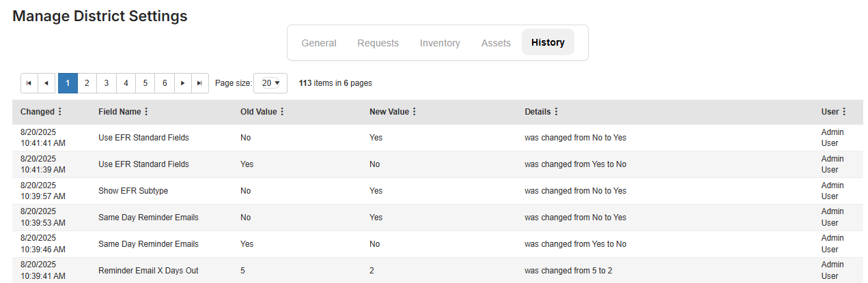The height and width of the screenshot is (283, 868).
Task: Navigate to page 4
Action: click(x=126, y=83)
